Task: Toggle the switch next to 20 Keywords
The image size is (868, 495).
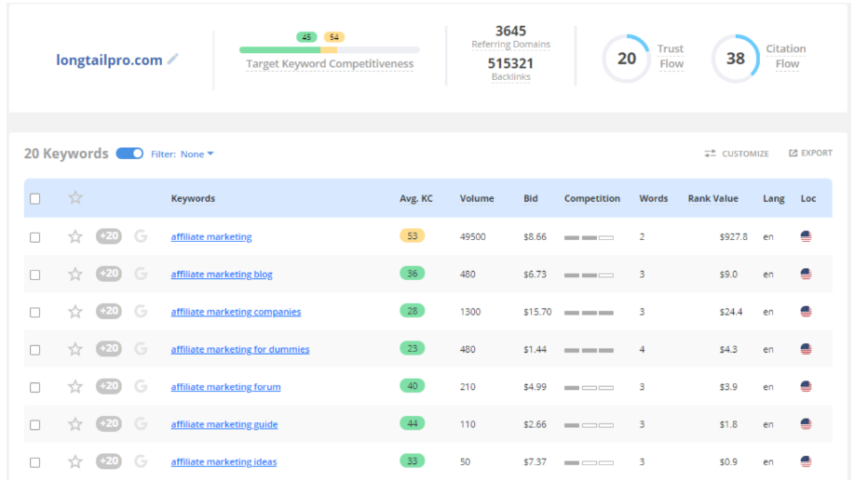Action: point(129,154)
